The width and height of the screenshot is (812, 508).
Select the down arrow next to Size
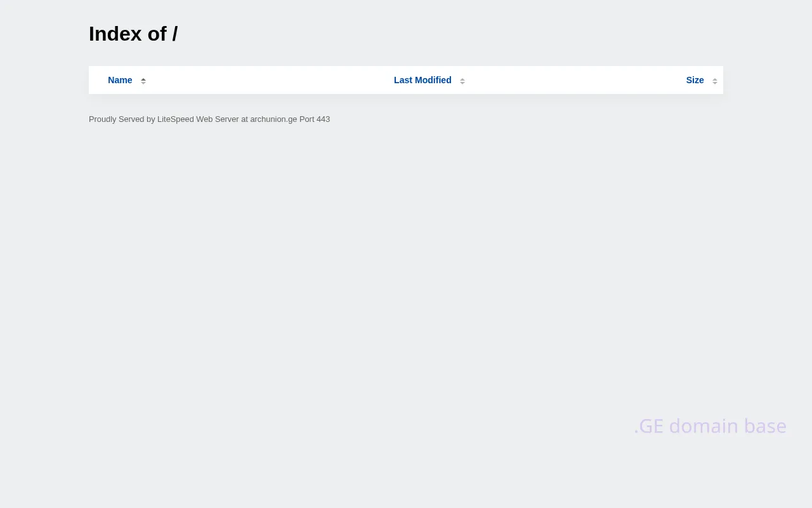coord(715,83)
